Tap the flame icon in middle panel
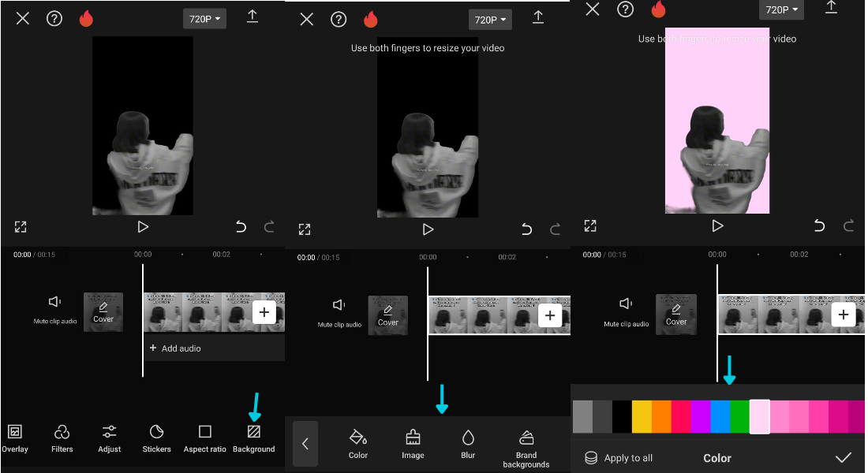The image size is (868, 473). click(x=371, y=20)
